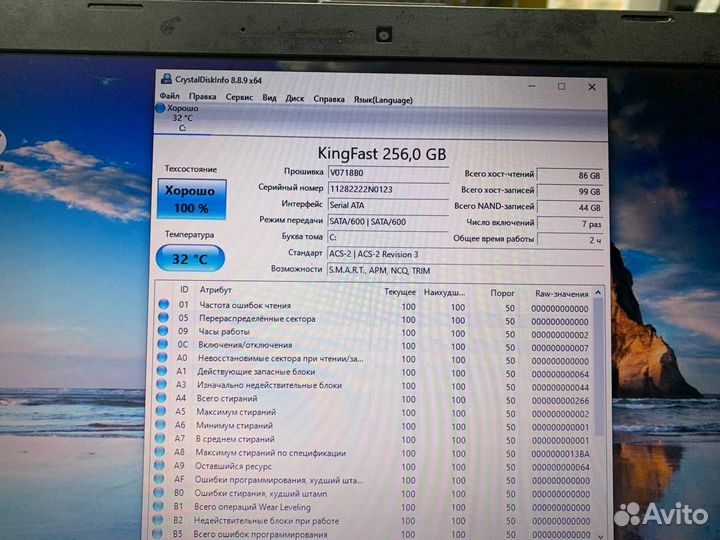The width and height of the screenshot is (720, 540).
Task: Click the KingFast 256,0 GB heading
Action: coord(382,153)
